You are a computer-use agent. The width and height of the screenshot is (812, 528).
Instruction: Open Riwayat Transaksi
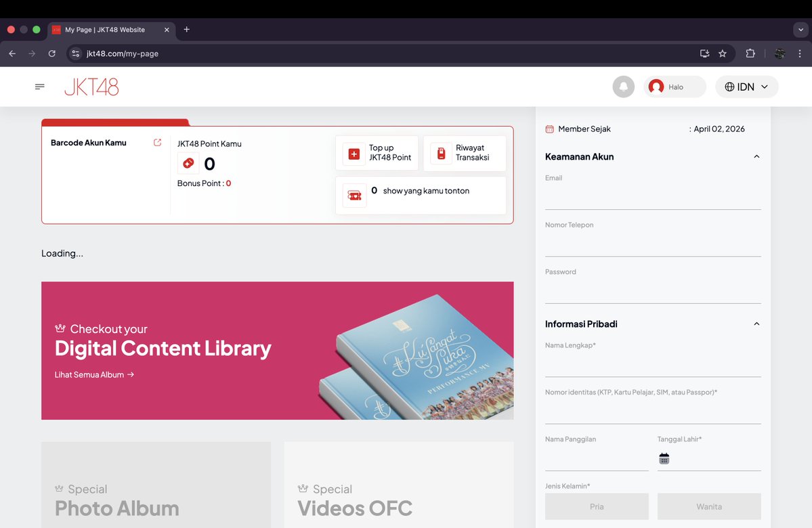click(465, 153)
